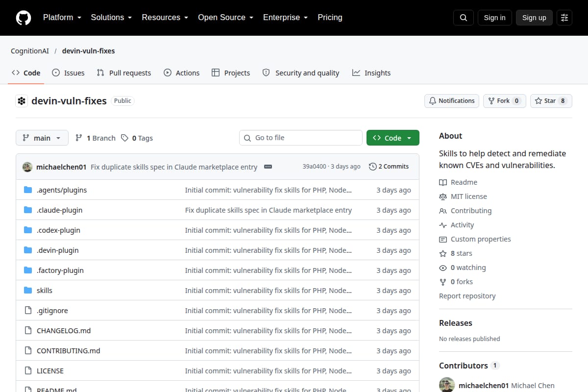588x392 pixels.
Task: Open the .devin-plugin folder
Action: pos(57,250)
